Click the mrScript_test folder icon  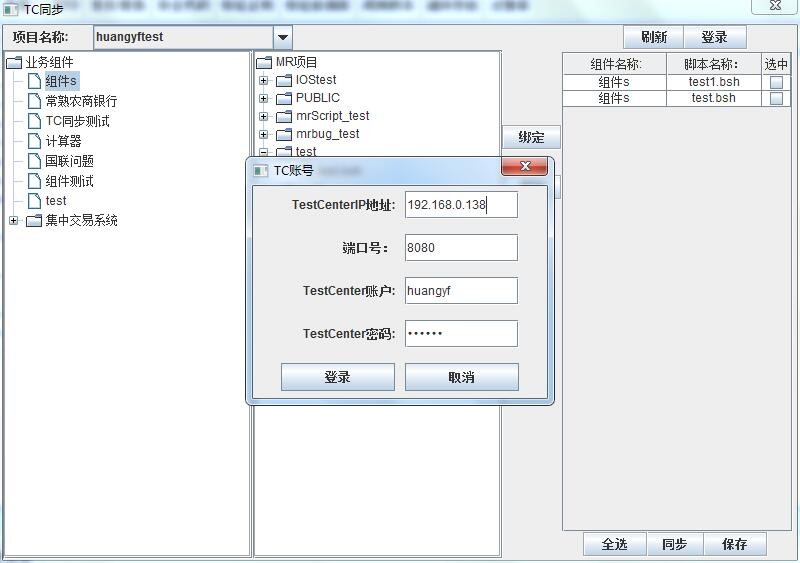(x=284, y=116)
